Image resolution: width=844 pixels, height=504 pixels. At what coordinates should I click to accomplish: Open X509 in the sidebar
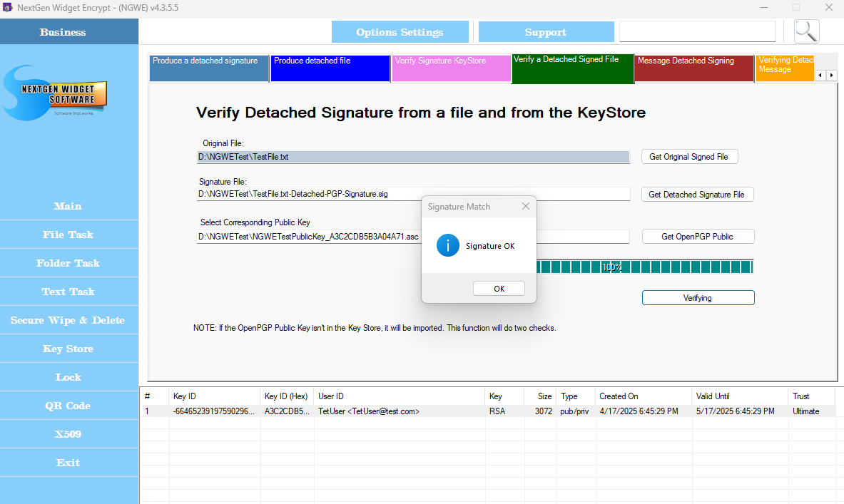pyautogui.click(x=69, y=434)
